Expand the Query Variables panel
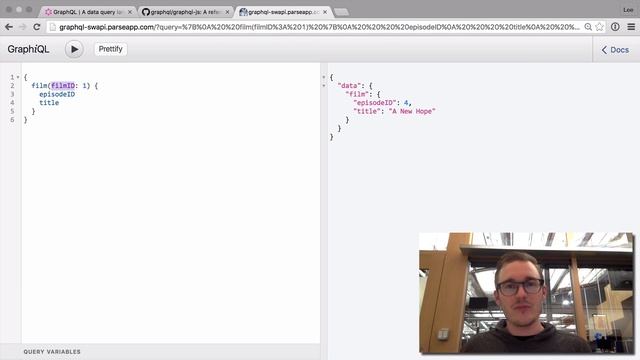Screen dimensions: 640x360 click(52, 351)
